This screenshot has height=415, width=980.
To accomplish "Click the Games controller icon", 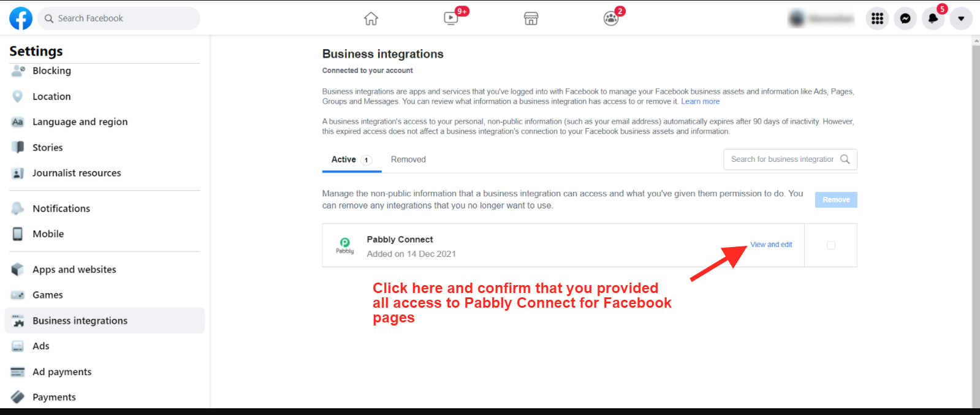I will [x=18, y=295].
